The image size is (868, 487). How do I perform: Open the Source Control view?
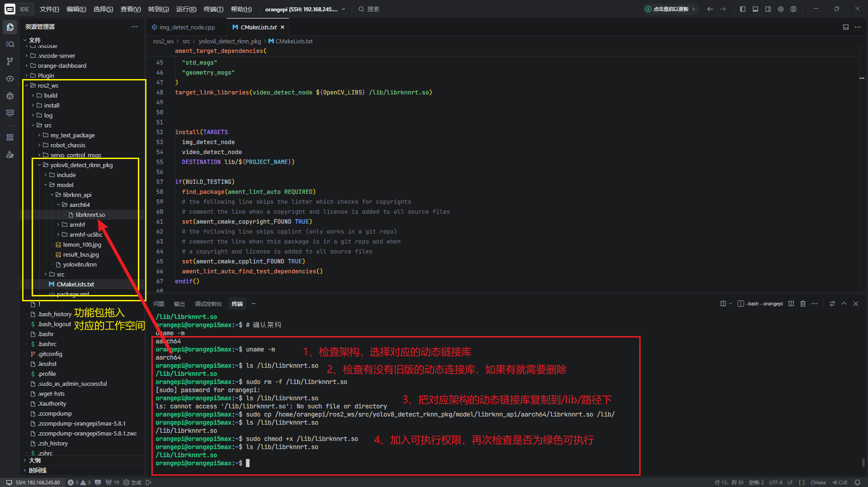click(x=10, y=61)
